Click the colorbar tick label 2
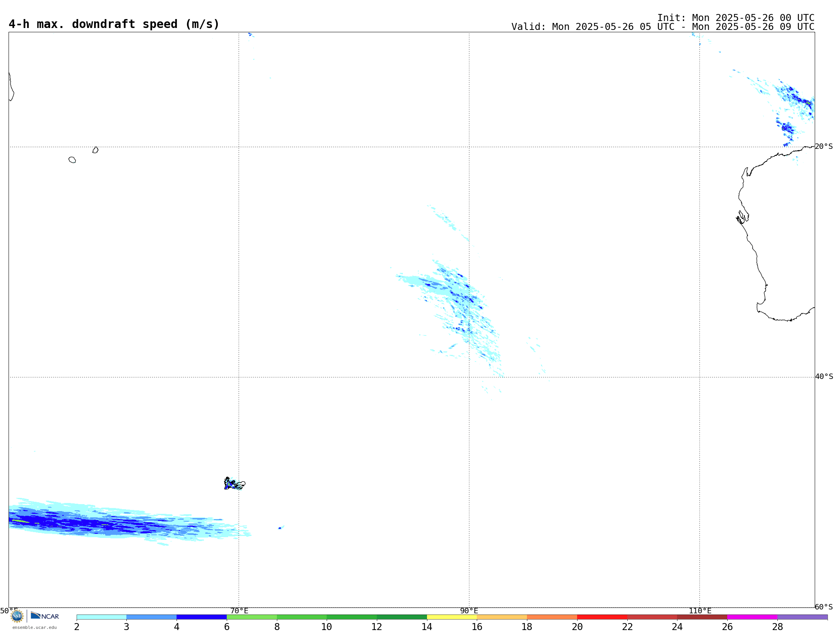This screenshot has height=632, width=840. coord(77,627)
